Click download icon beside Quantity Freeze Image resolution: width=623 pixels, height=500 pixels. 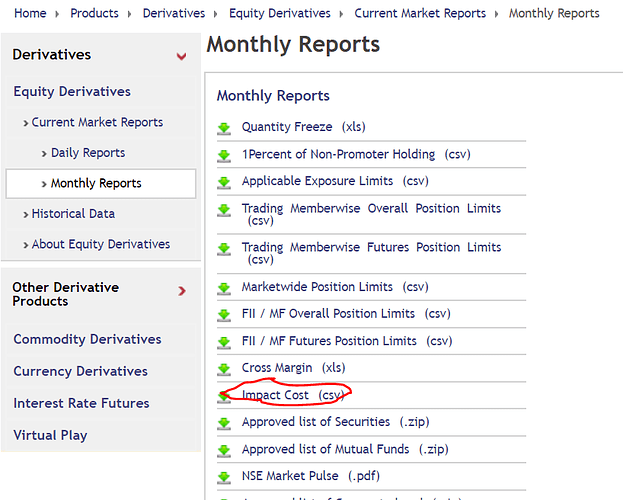click(224, 129)
